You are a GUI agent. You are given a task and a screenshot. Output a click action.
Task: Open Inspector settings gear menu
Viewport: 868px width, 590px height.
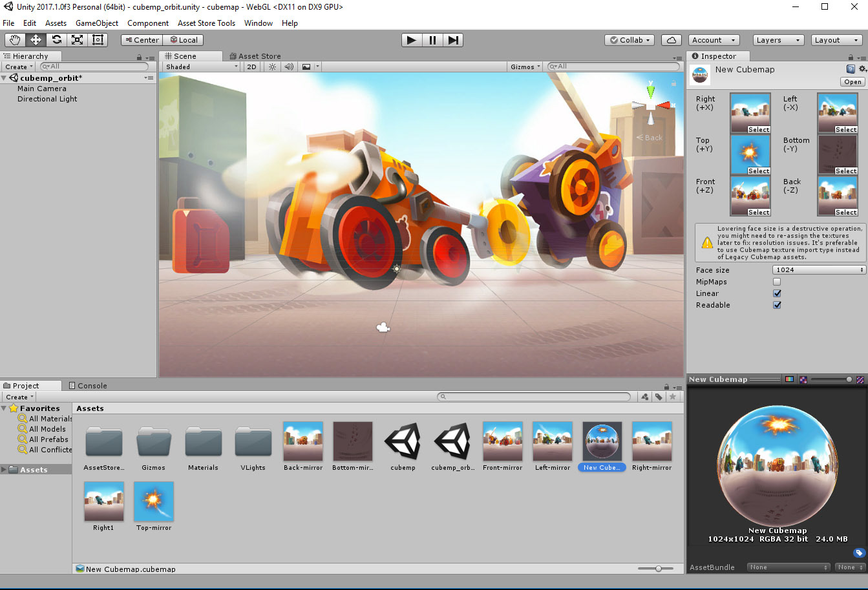pyautogui.click(x=862, y=69)
